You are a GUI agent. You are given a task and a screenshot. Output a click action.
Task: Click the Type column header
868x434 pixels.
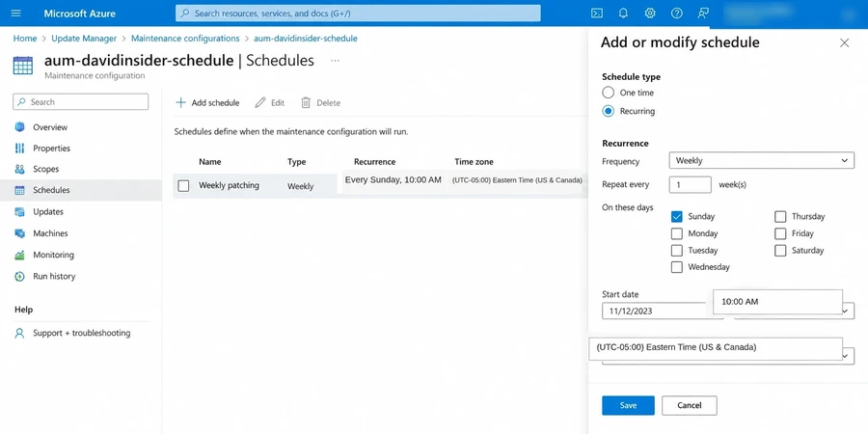(297, 162)
